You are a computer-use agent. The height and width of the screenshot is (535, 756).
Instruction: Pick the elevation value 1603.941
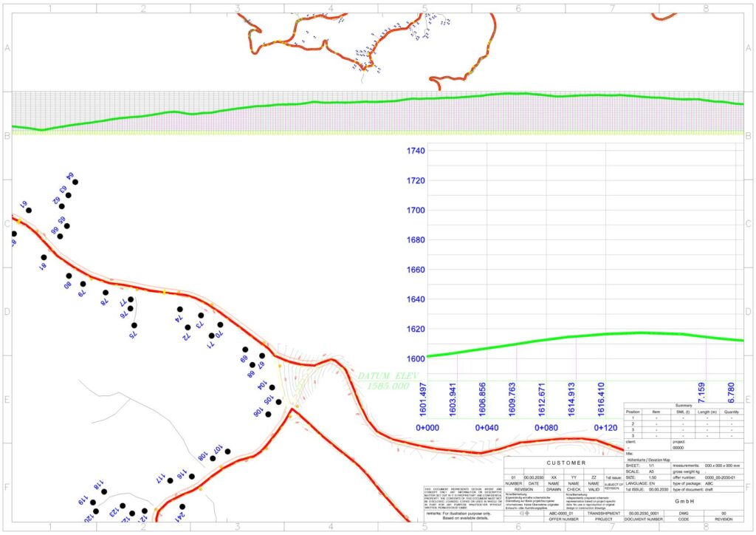[x=453, y=400]
